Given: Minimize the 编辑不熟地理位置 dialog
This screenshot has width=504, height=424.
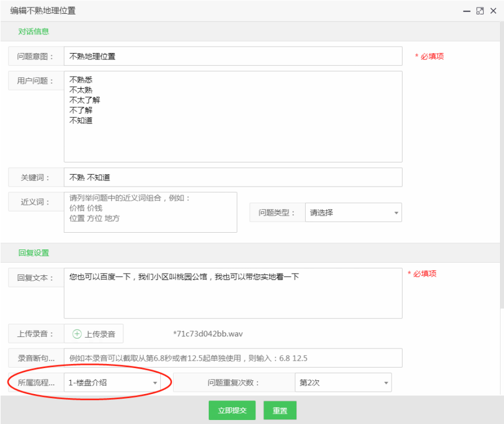Looking at the screenshot, I should point(467,11).
